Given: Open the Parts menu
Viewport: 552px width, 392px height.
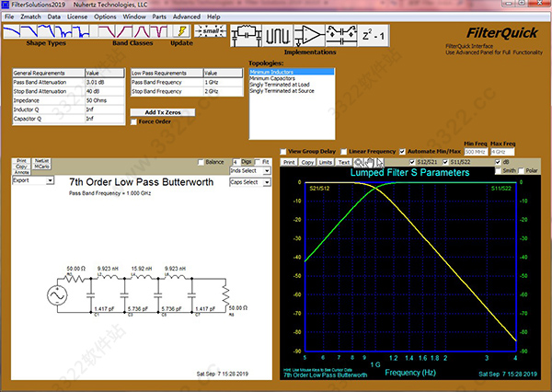Looking at the screenshot, I should tap(159, 17).
